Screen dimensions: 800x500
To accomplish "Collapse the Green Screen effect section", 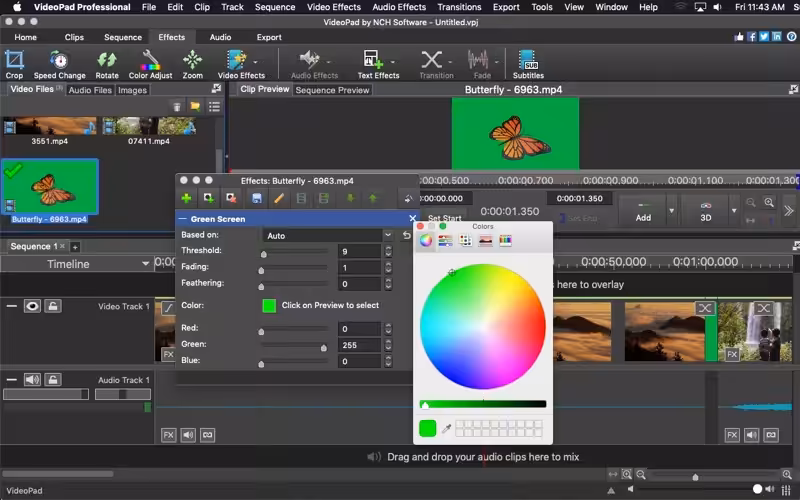I will point(182,218).
